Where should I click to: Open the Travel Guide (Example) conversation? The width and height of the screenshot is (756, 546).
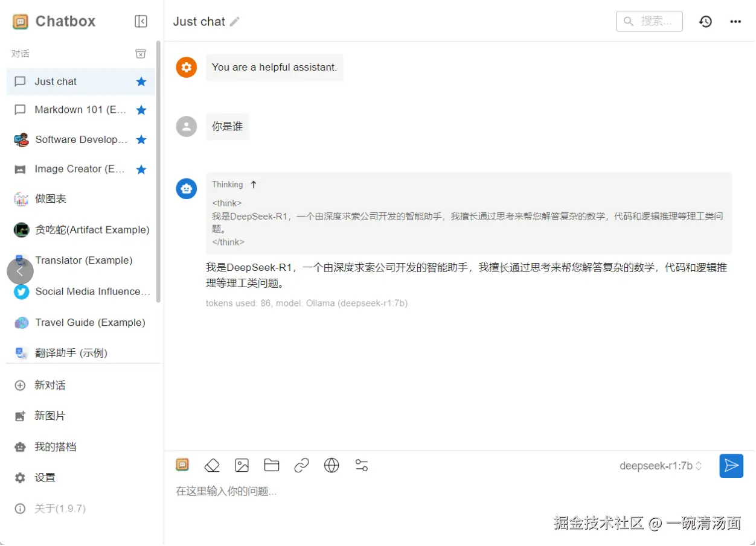(81, 322)
